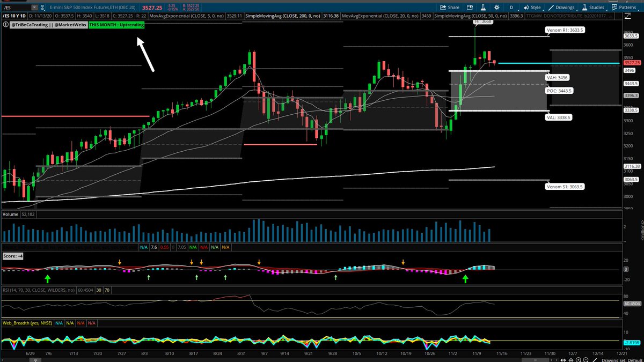
Task: Click the Web_Breadth (yes, NYSE) label
Action: coord(26,323)
